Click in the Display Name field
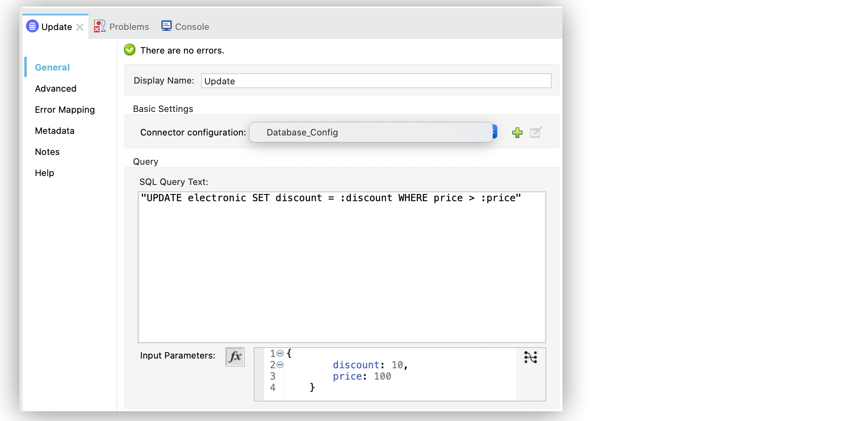This screenshot has width=868, height=421. click(376, 81)
